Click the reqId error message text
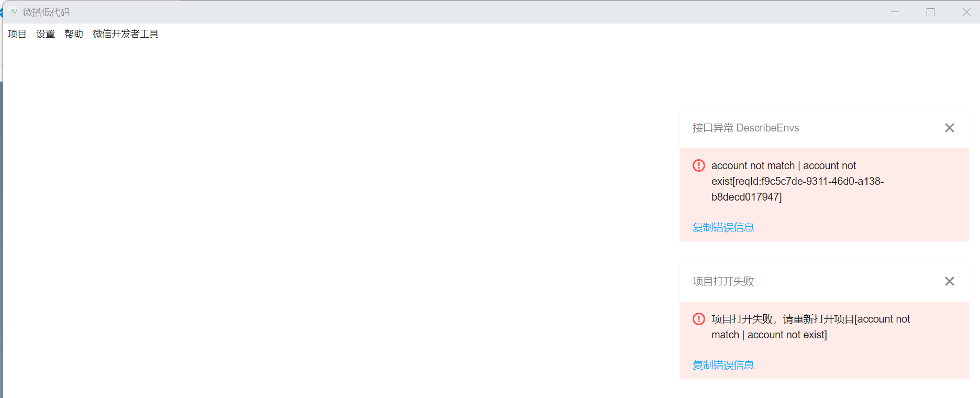The height and width of the screenshot is (398, 980). click(x=797, y=181)
